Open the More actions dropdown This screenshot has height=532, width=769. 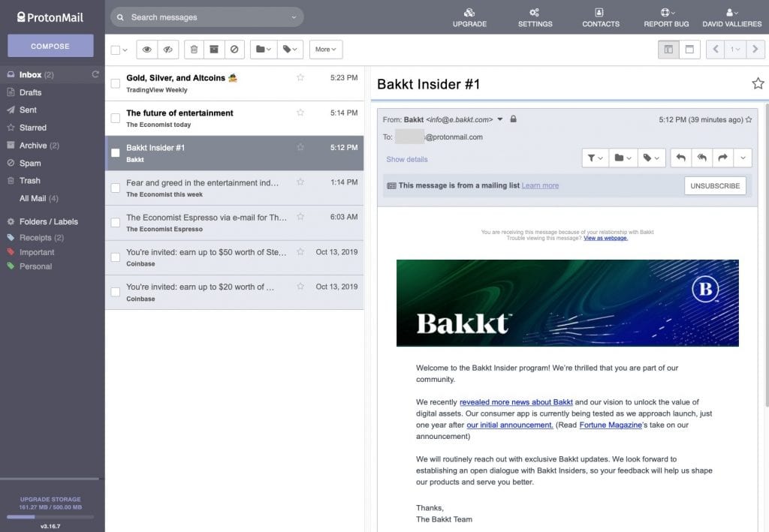pos(326,50)
